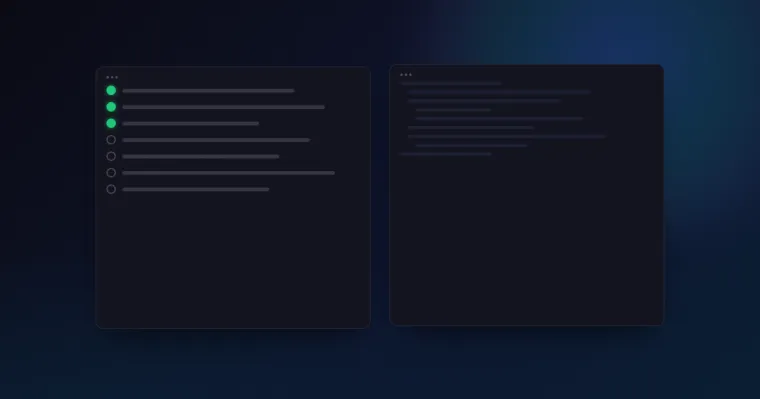
Task: Check the first empty circle below green ones
Action: coord(111,140)
